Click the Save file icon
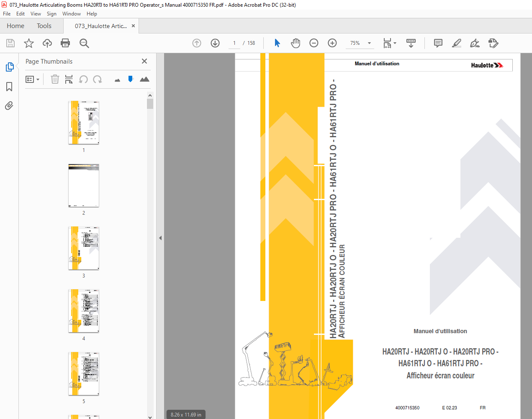The width and height of the screenshot is (532, 419). (10, 43)
